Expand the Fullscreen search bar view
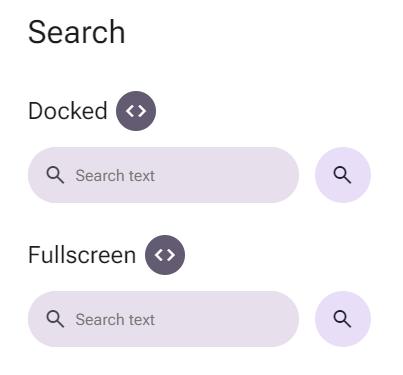Screen dimensions: 403x375 tap(163, 319)
